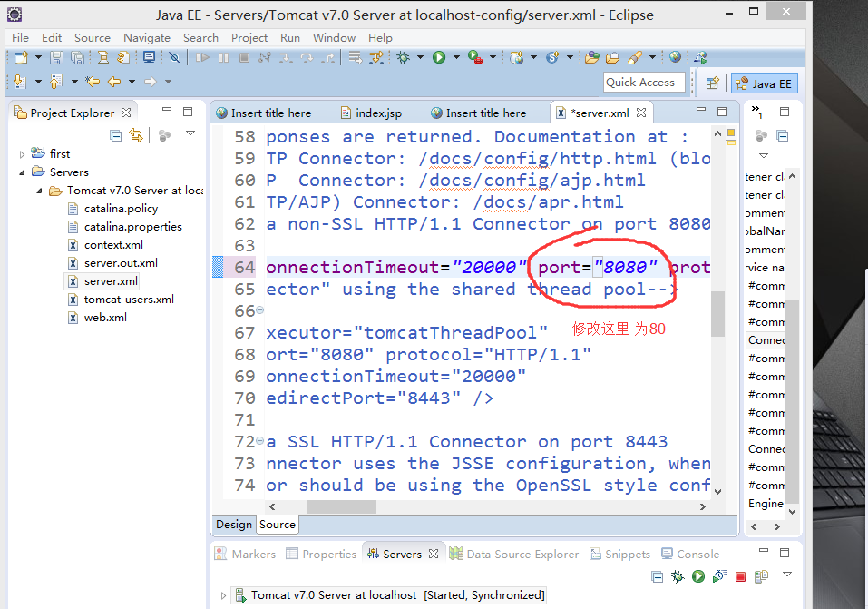The image size is (868, 609).
Task: Open the Back history dropdown arrow
Action: 132,82
